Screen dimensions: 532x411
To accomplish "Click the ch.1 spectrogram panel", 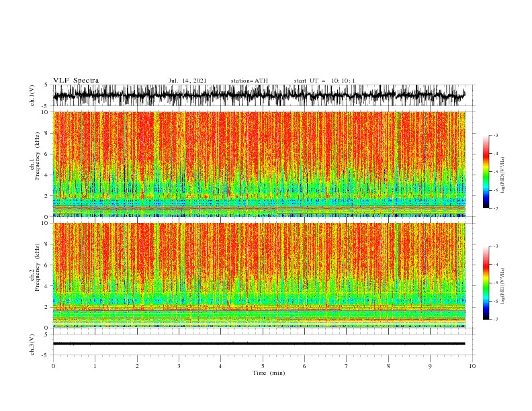I will click(259, 164).
